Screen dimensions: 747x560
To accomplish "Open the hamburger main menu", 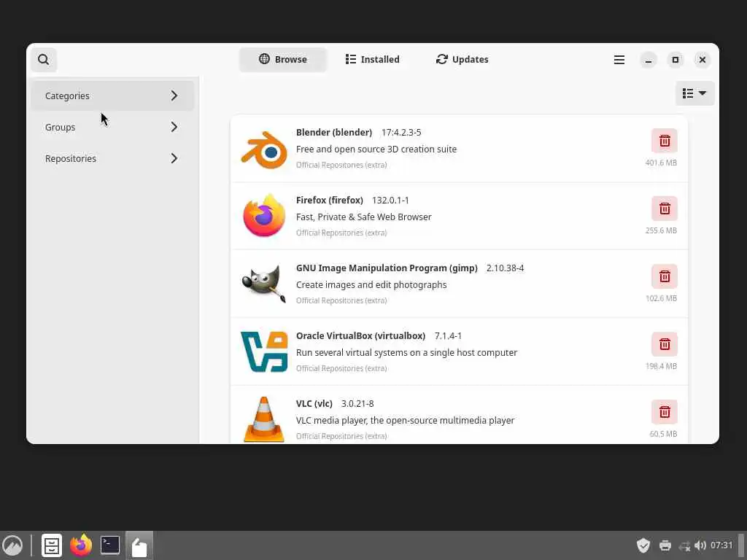I will (619, 60).
